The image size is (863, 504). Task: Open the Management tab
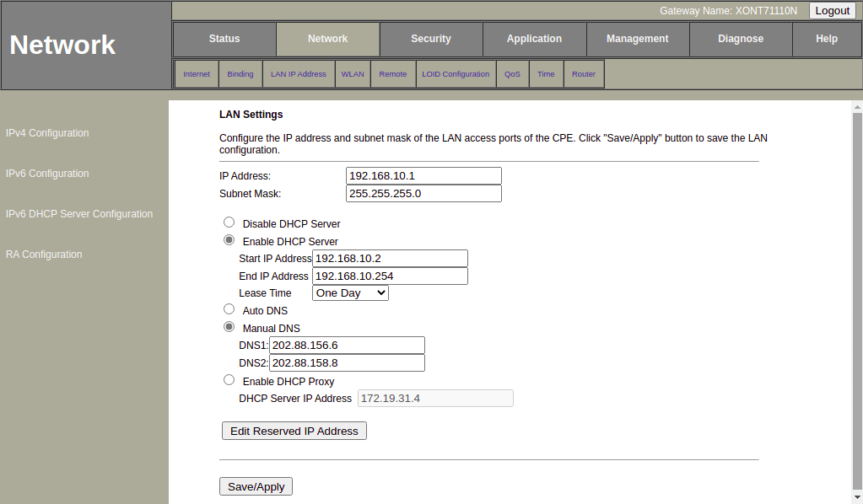coord(637,39)
